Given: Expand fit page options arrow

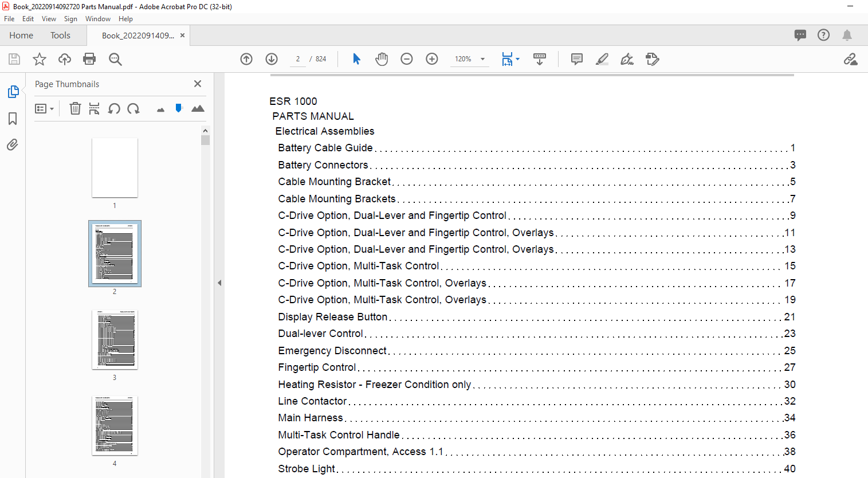Looking at the screenshot, I should [x=518, y=59].
